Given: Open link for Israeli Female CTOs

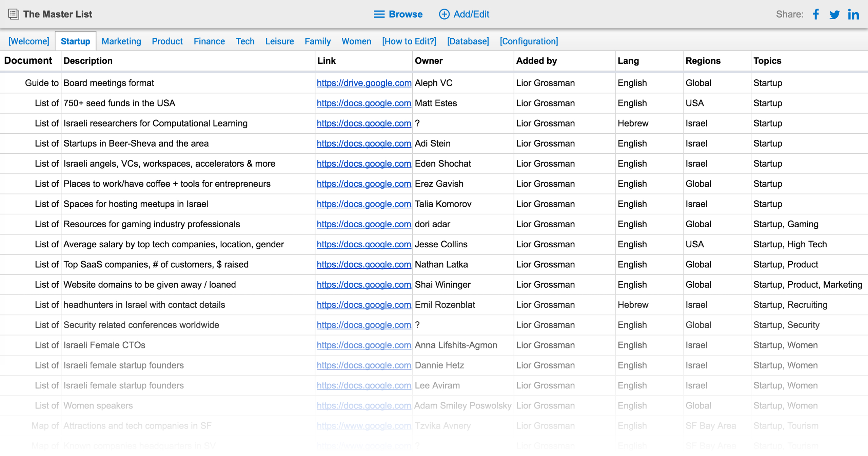Looking at the screenshot, I should point(364,345).
